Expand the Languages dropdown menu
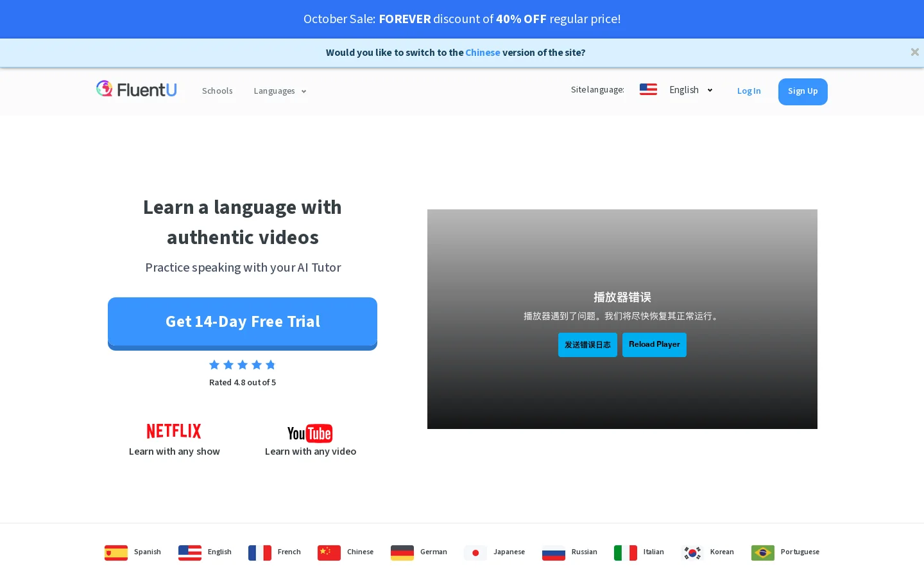Image resolution: width=924 pixels, height=578 pixels. 280,91
